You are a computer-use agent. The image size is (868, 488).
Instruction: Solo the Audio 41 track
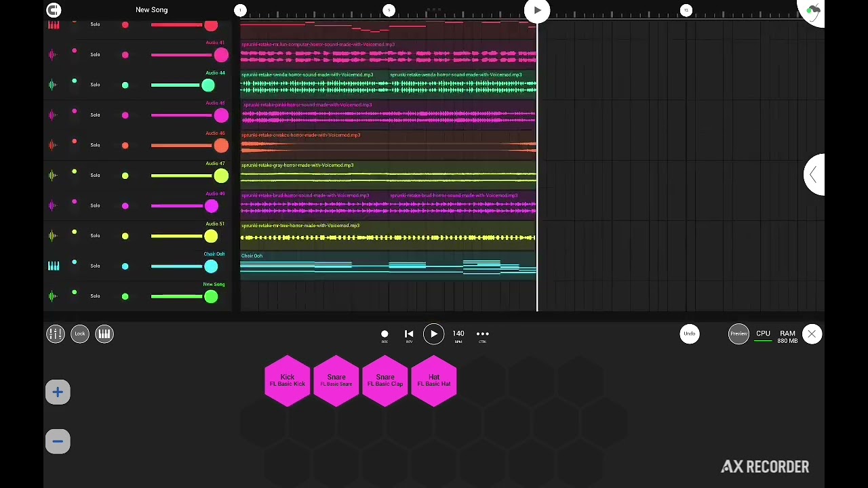(x=95, y=55)
